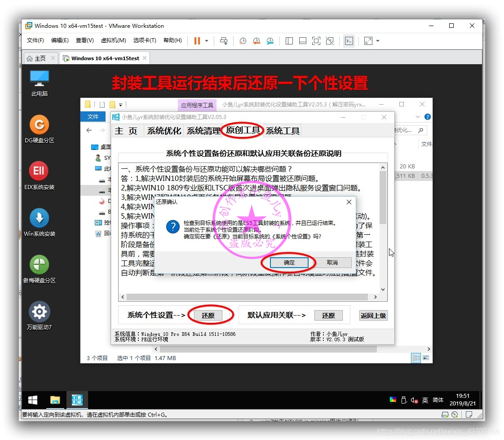Open 万能驱动7 desktop shortcut
Screen dimensions: 504x440
[x=39, y=316]
